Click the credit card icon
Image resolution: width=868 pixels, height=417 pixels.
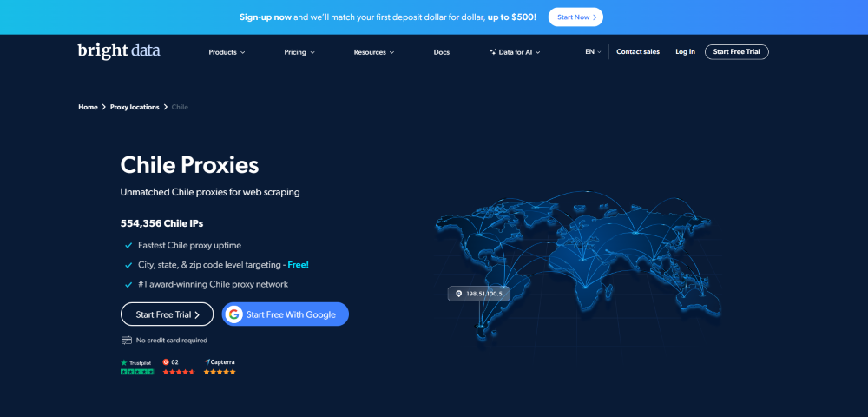tap(126, 340)
